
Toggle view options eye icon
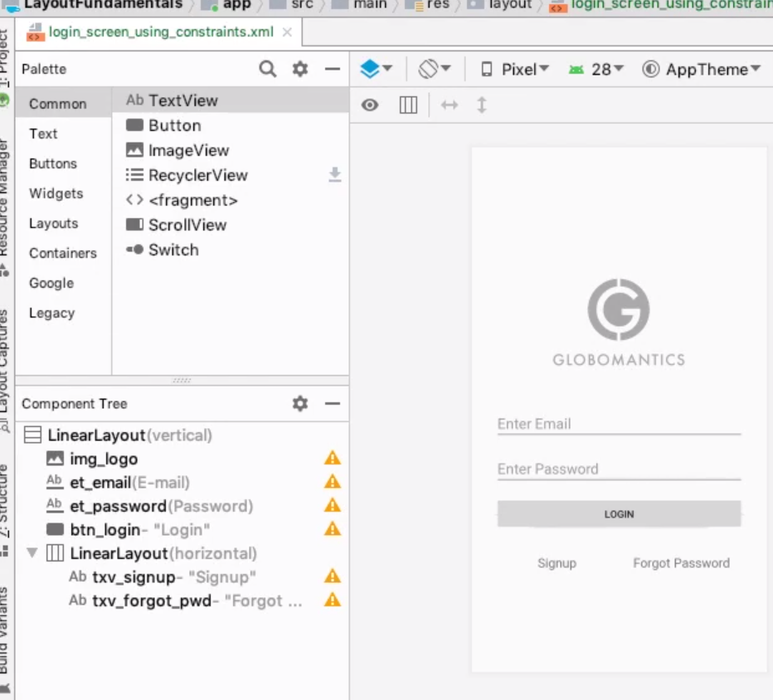point(370,105)
